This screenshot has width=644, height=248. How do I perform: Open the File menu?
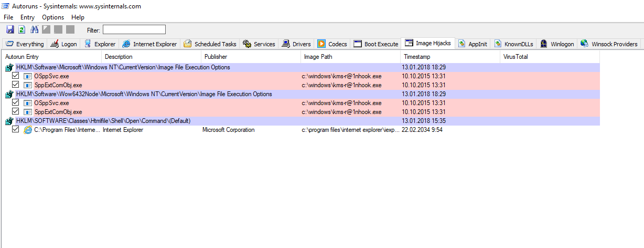8,17
